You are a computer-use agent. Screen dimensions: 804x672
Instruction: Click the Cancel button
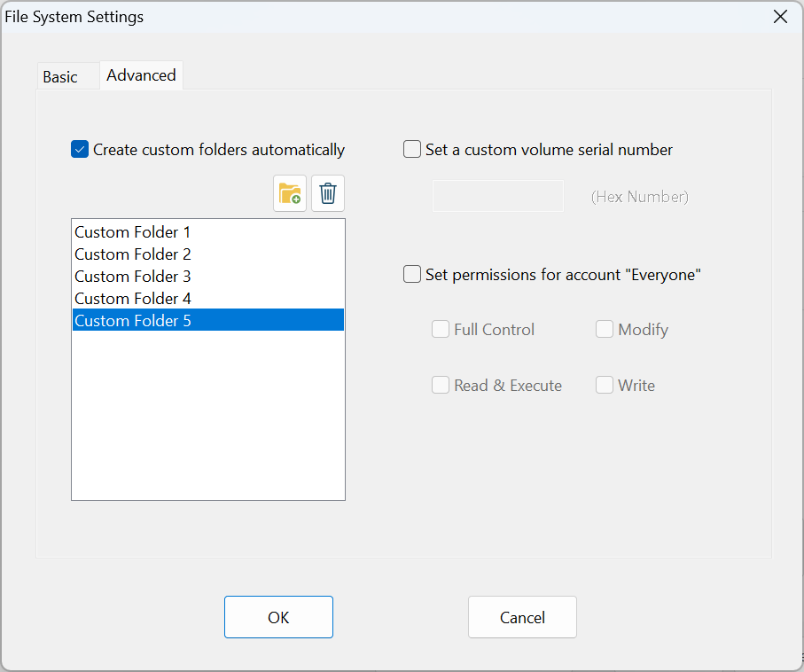[x=522, y=617]
